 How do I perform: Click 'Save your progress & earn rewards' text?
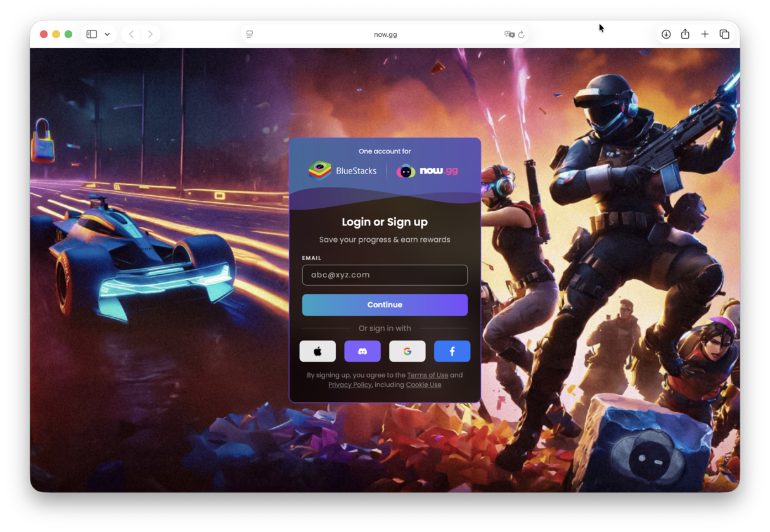coord(385,239)
